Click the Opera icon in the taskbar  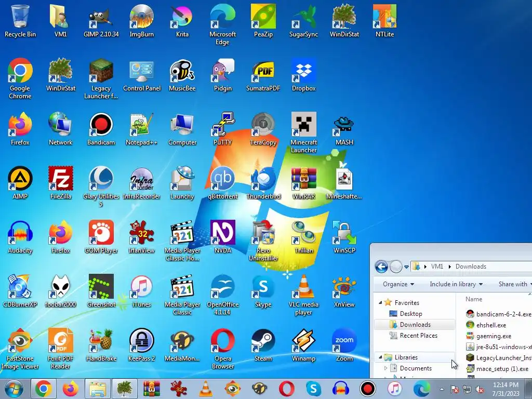[286, 389]
